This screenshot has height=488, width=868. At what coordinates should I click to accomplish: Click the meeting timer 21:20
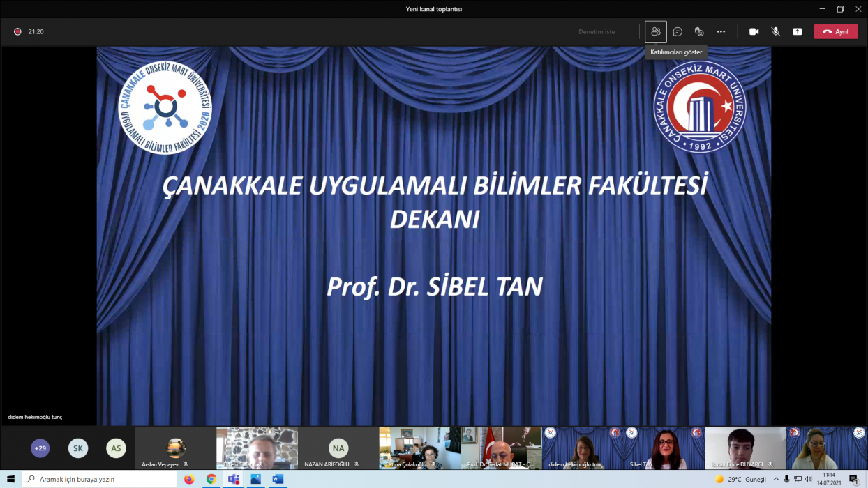click(x=36, y=31)
